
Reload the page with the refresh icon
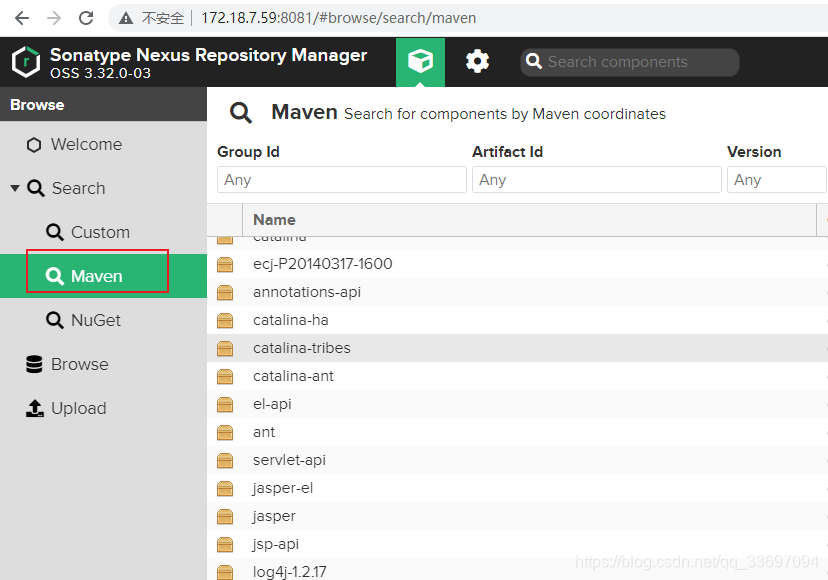[x=86, y=18]
